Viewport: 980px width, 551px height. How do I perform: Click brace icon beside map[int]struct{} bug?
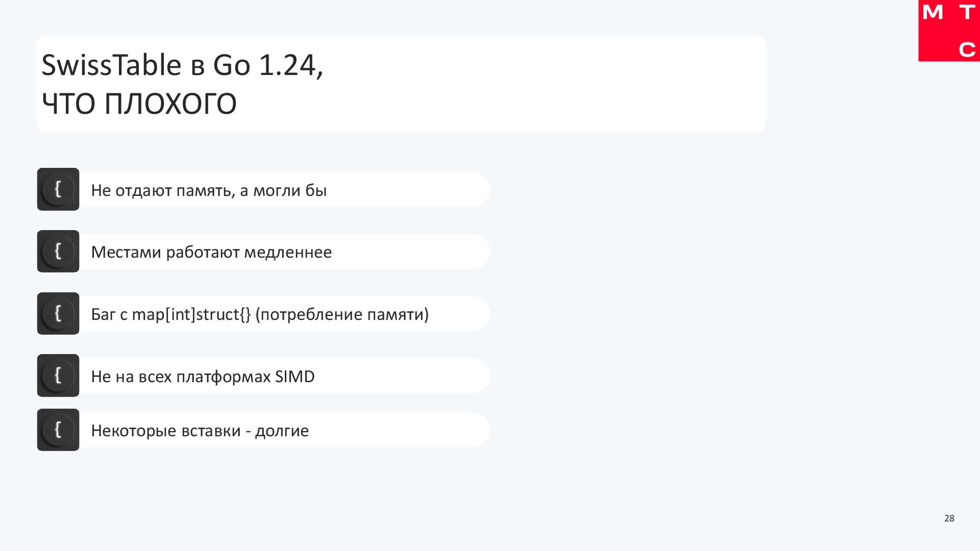tap(58, 313)
